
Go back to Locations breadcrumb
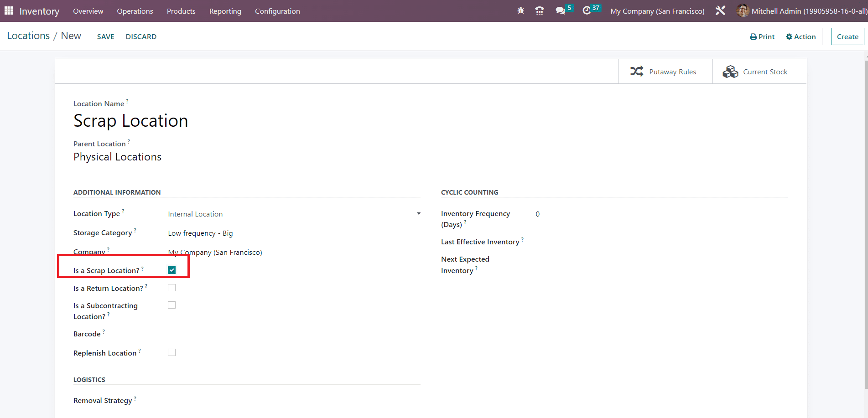coord(28,36)
